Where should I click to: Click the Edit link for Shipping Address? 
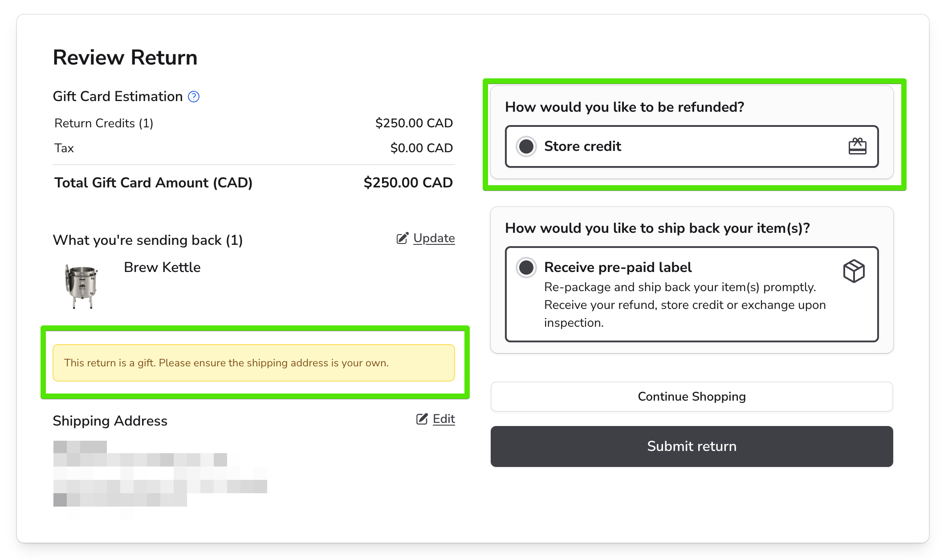(444, 419)
